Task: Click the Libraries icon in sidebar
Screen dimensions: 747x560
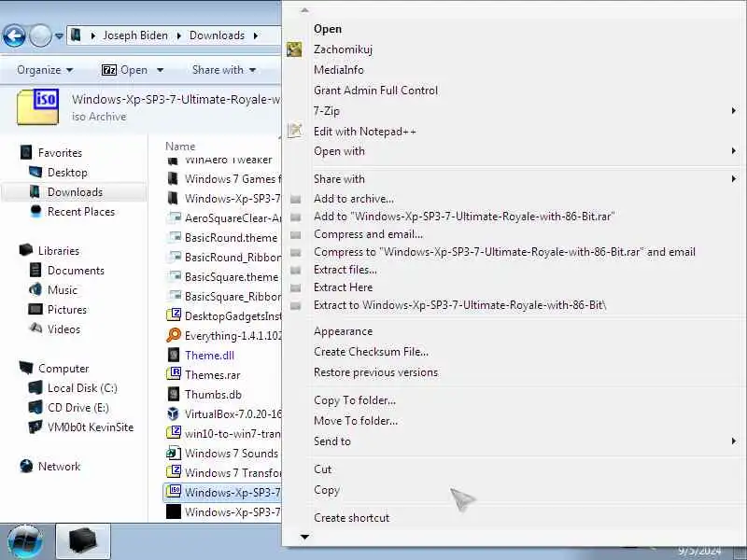Action: (x=26, y=250)
